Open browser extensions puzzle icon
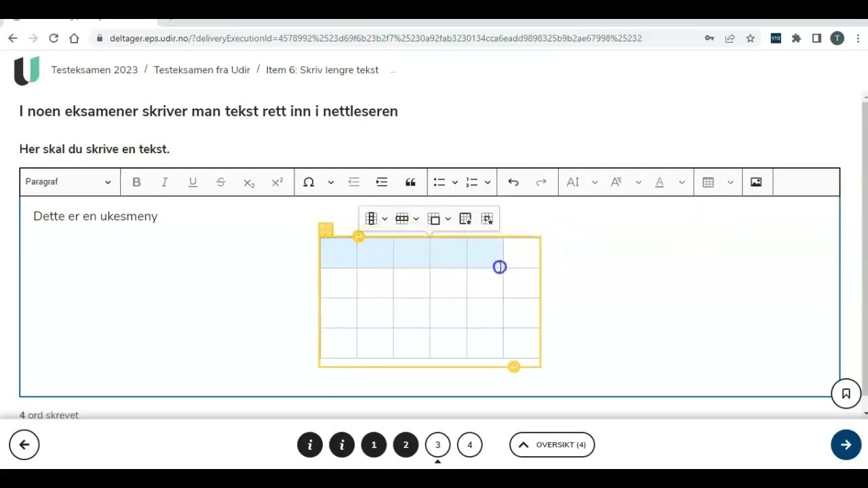 click(796, 39)
